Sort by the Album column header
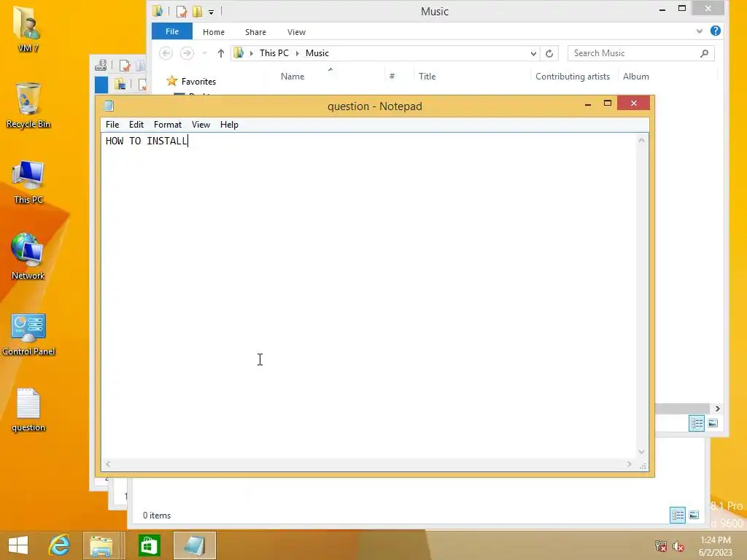 pyautogui.click(x=636, y=76)
